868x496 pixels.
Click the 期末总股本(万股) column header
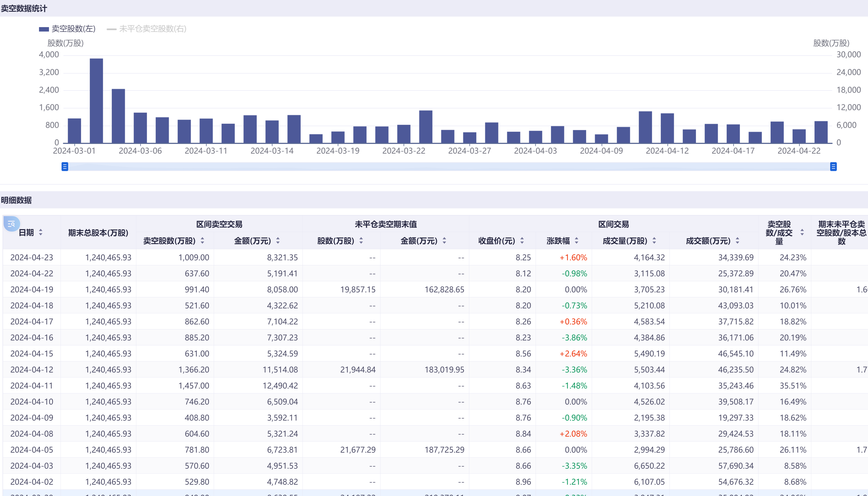point(98,233)
